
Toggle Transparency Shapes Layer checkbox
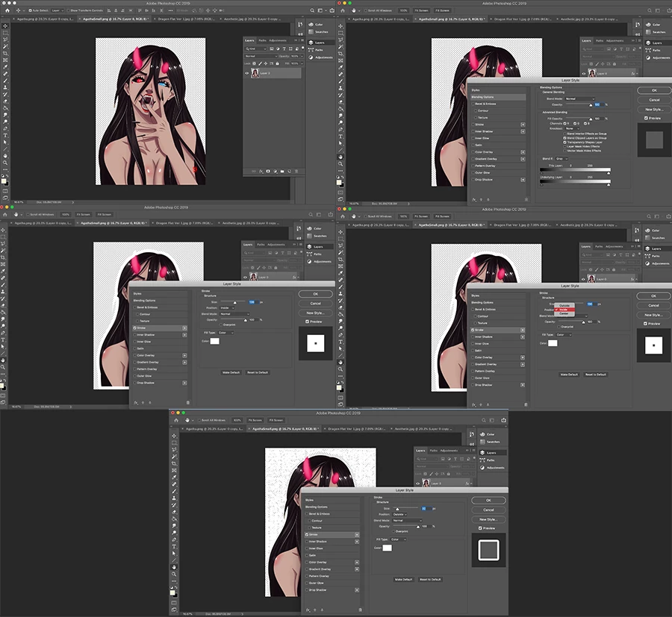(565, 142)
